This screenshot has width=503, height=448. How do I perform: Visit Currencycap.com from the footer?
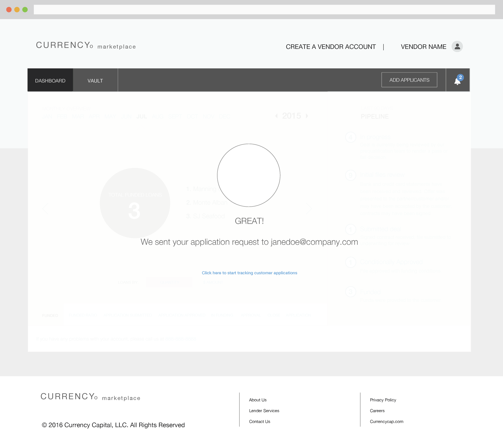pyautogui.click(x=386, y=421)
